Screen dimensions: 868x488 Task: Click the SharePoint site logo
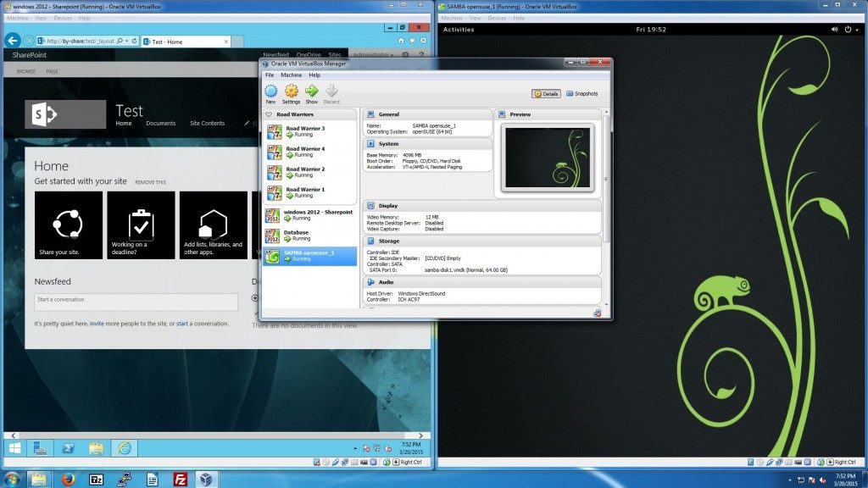pos(65,114)
